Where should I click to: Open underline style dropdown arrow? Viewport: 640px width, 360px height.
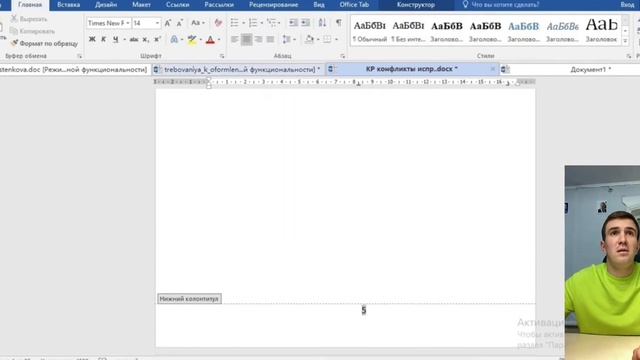(124, 40)
